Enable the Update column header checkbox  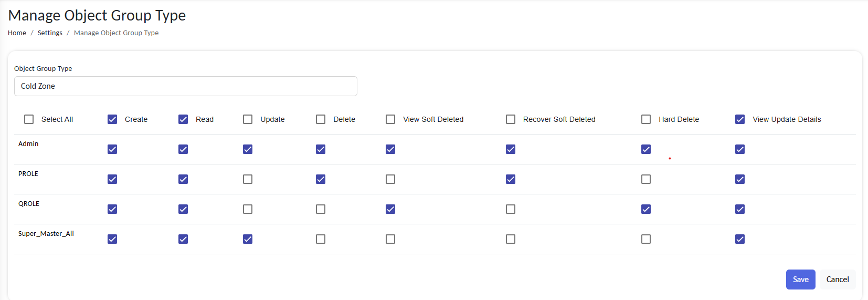coord(248,119)
